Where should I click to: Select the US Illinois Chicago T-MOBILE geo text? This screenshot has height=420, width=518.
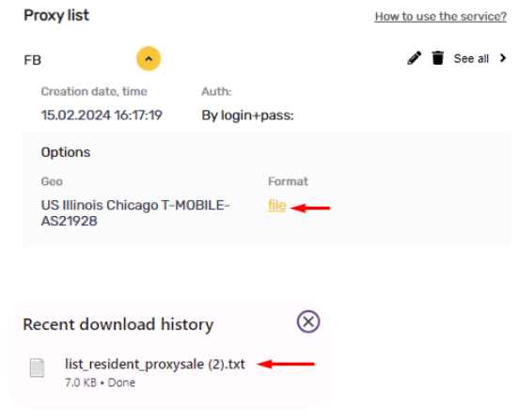coord(135,213)
